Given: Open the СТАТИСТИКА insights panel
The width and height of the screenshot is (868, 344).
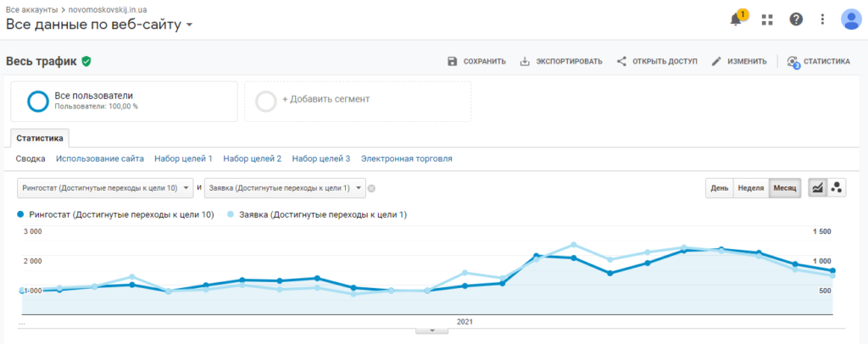Looking at the screenshot, I should (x=819, y=61).
